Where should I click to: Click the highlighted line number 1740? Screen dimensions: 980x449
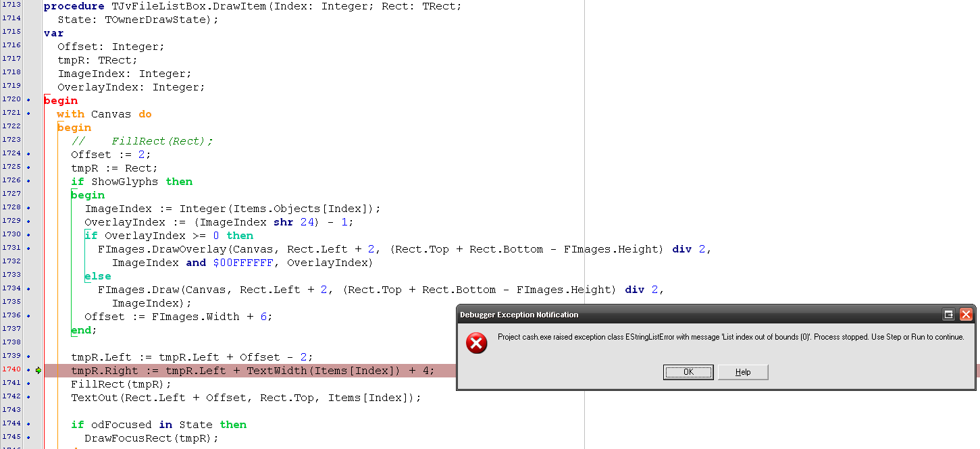11,370
